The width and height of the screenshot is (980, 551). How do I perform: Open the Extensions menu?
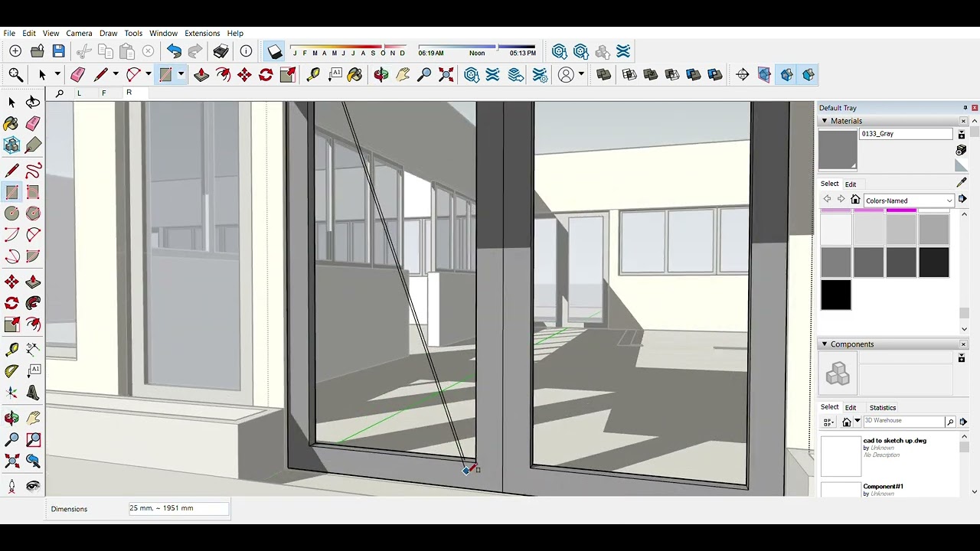(x=202, y=33)
